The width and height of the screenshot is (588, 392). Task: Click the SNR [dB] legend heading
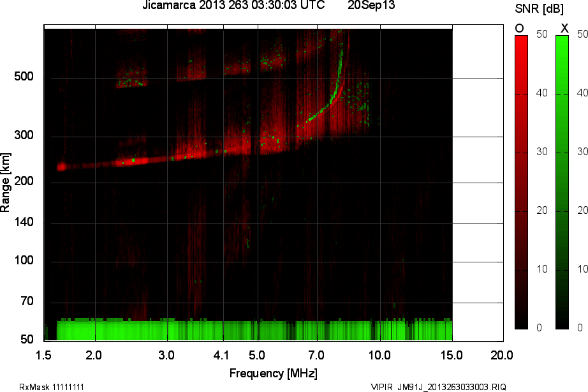point(540,9)
